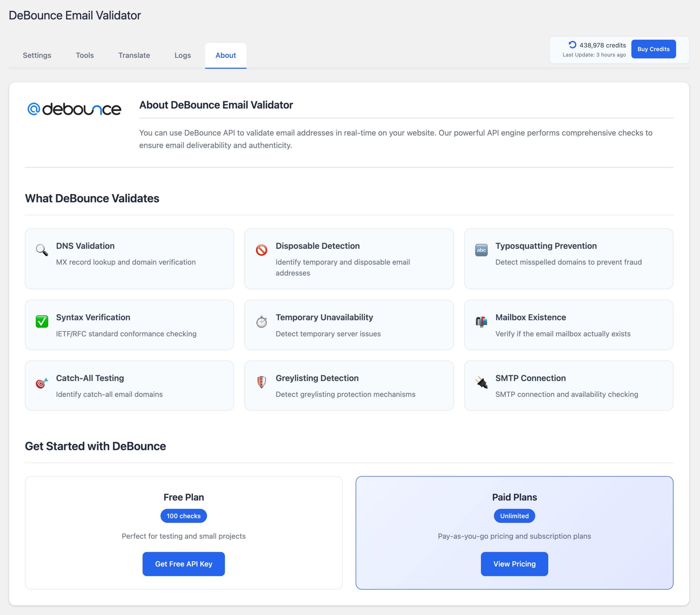Click the Temporary Unavailability stopwatch icon
This screenshot has width=700, height=615.
[x=261, y=321]
